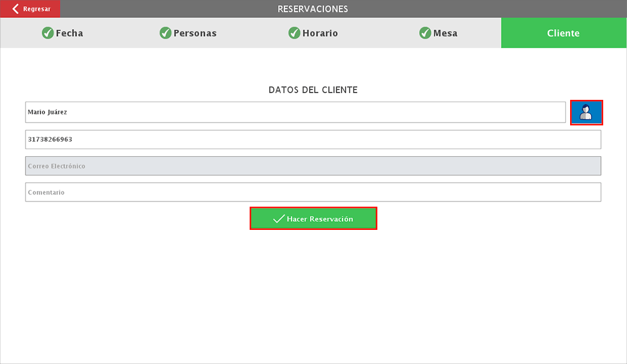Show the active Cliente tab
Viewport: 627px width, 364px height.
[563, 33]
